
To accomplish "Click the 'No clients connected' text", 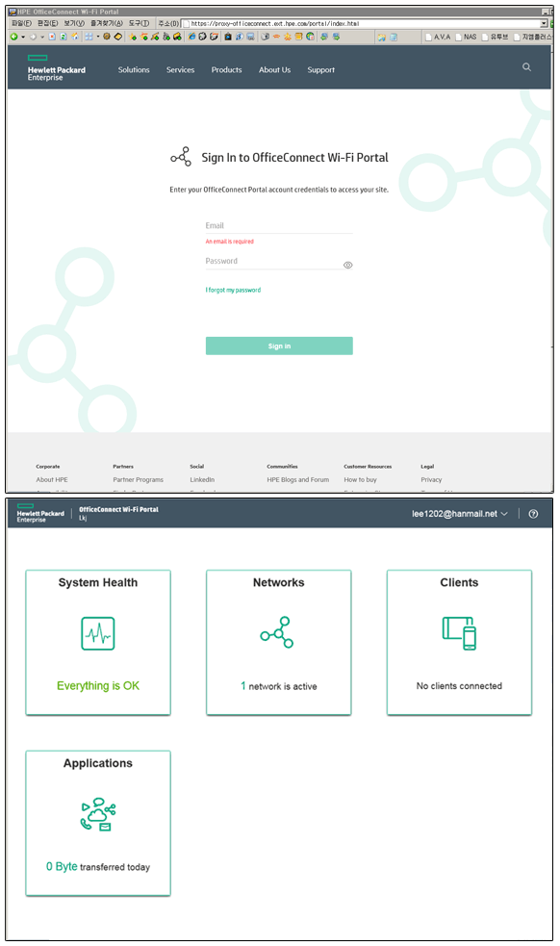I will coord(459,686).
